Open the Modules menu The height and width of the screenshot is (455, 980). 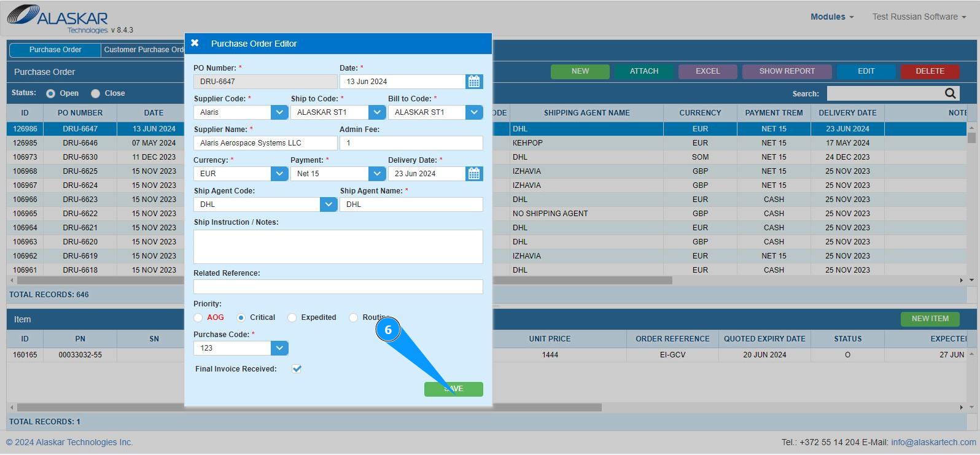pyautogui.click(x=832, y=17)
